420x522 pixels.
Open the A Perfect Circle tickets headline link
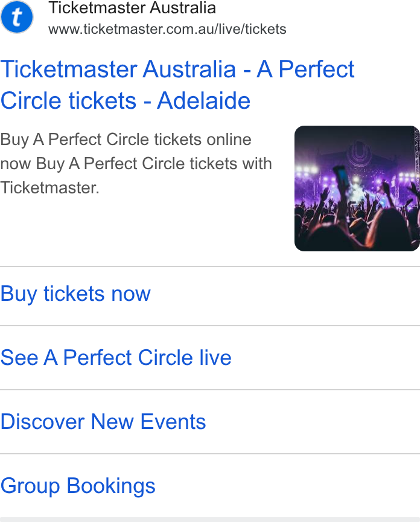click(x=177, y=85)
